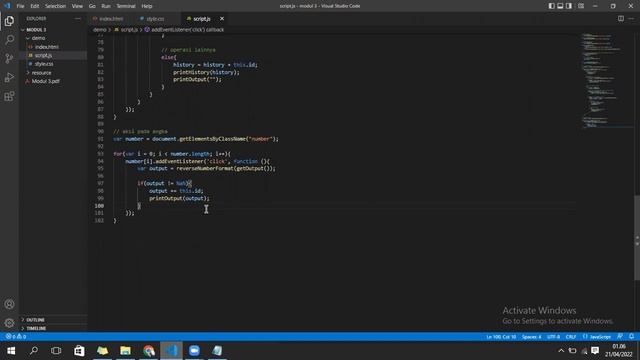
Task: Change line ending via CRLF status item
Action: (571, 337)
